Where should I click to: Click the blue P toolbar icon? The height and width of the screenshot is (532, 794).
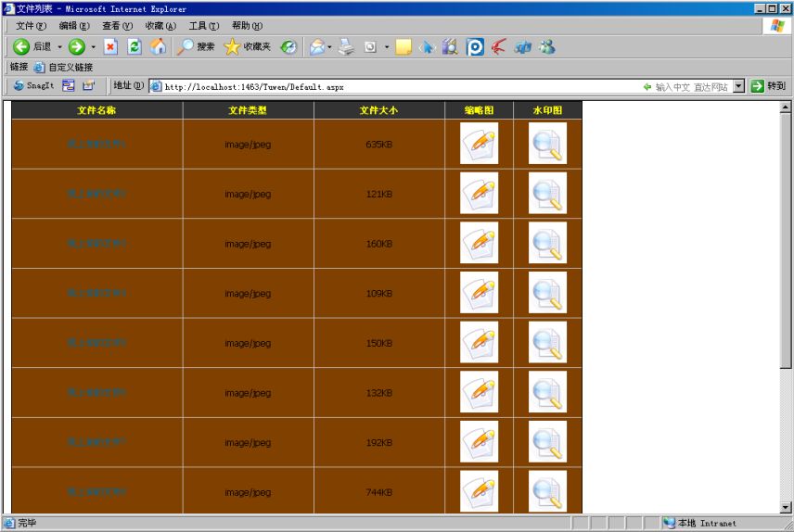point(475,46)
